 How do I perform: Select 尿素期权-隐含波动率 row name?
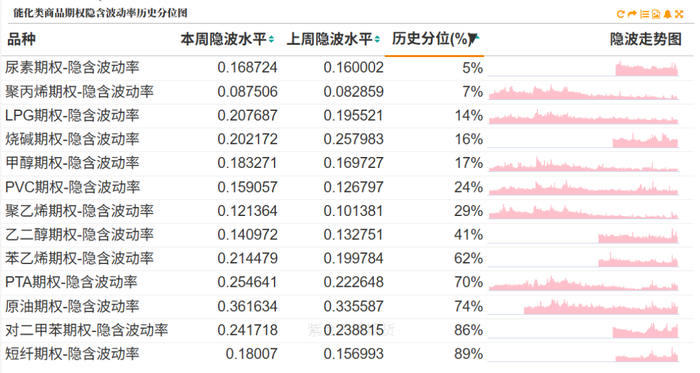pyautogui.click(x=72, y=68)
